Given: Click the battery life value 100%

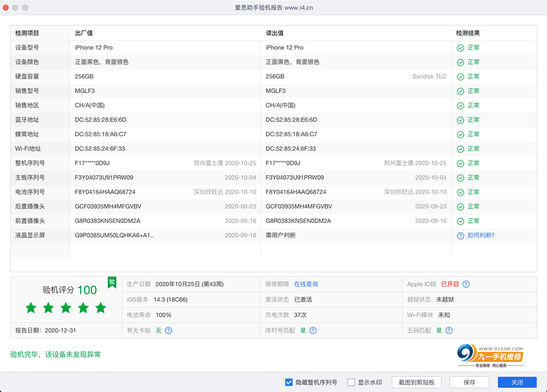Looking at the screenshot, I should tap(163, 315).
